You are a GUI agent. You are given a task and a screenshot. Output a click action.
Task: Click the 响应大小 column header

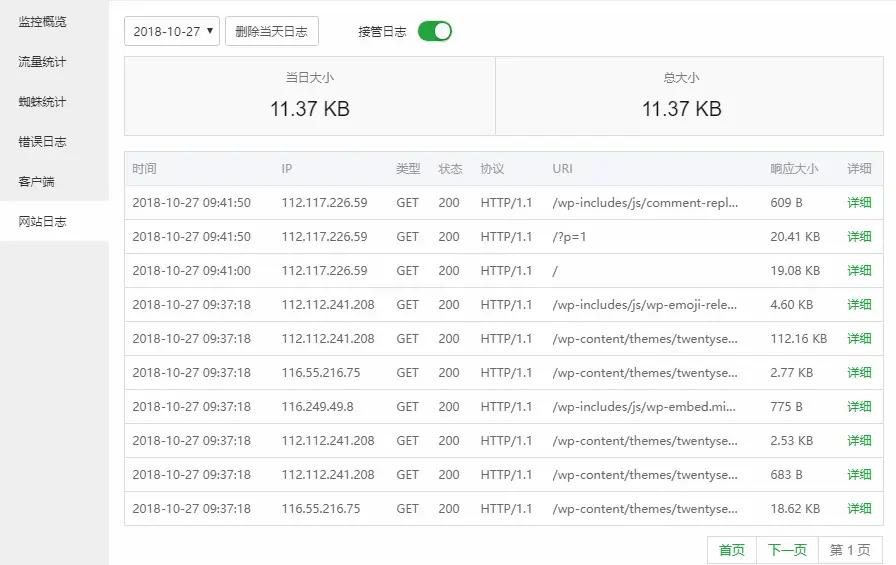tap(794, 168)
